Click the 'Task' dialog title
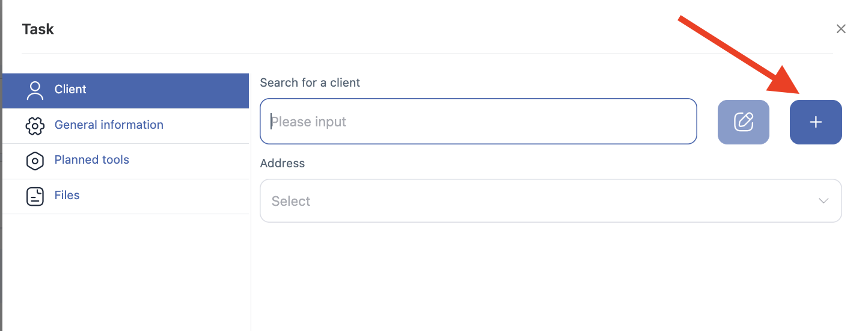Screen dimensions: 868x331 point(38,29)
